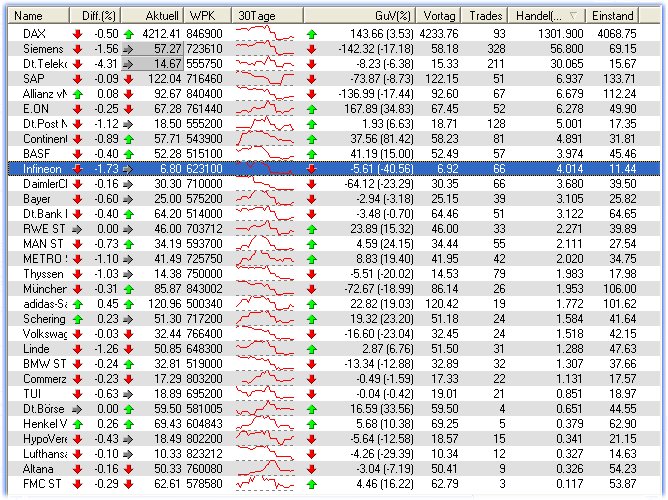Click the 30Tage column header
Image resolution: width=668 pixels, height=500 pixels.
pyautogui.click(x=268, y=16)
